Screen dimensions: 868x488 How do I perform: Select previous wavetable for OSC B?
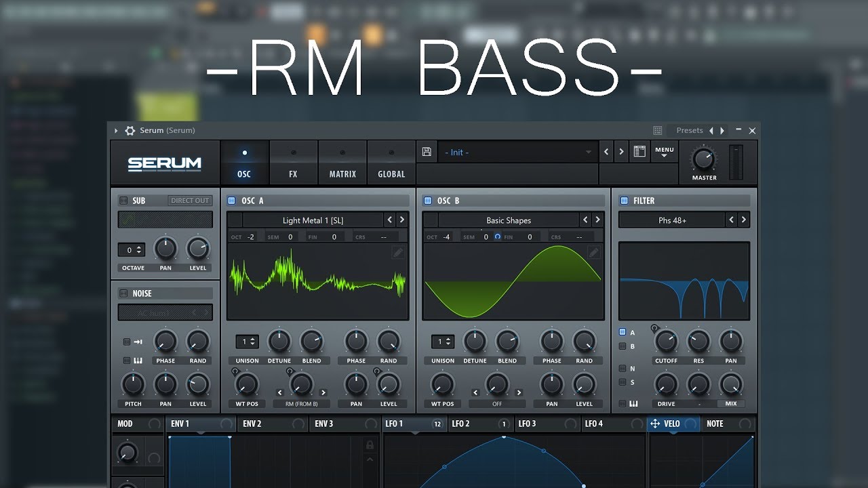click(585, 220)
